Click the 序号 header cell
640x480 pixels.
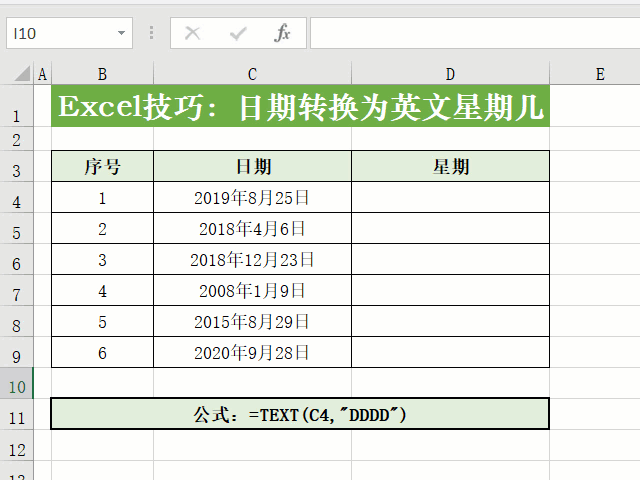click(102, 166)
